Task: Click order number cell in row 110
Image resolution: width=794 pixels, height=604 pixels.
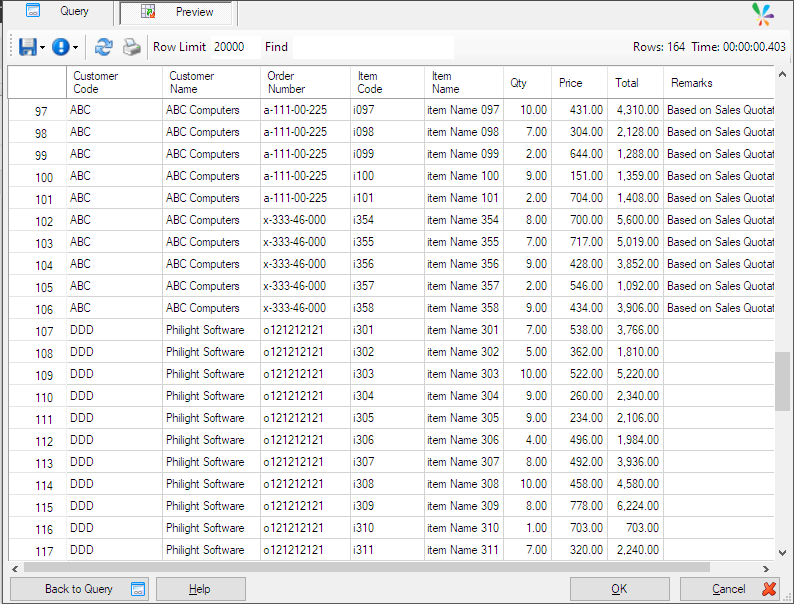Action: point(305,396)
